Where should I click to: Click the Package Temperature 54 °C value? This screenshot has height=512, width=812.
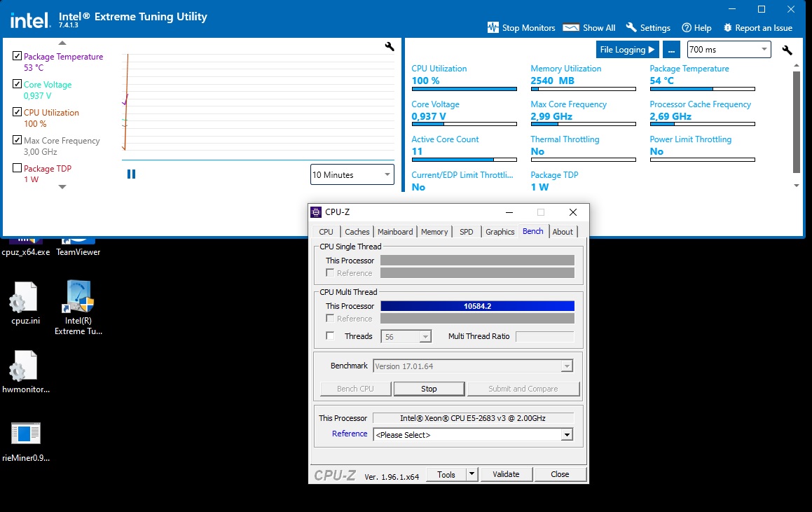coord(662,81)
